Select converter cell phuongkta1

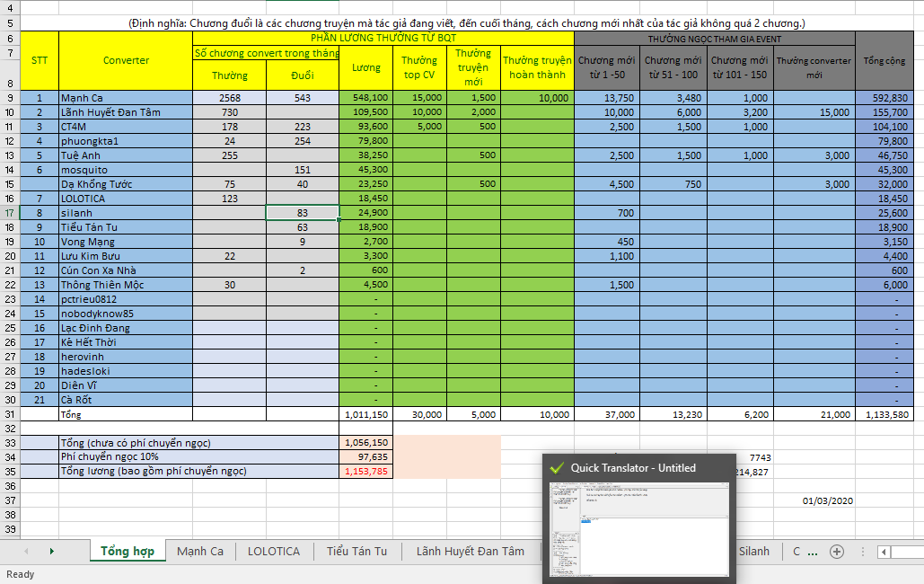(126, 141)
